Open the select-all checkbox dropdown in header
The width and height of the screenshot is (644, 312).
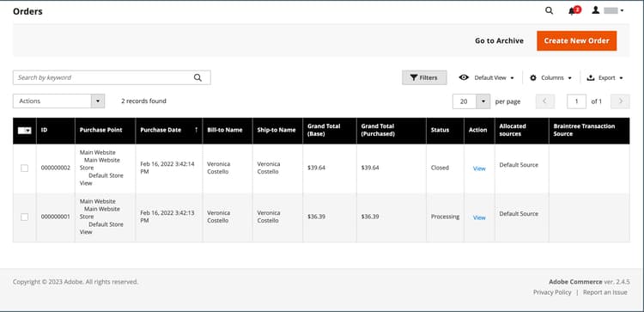(25, 131)
